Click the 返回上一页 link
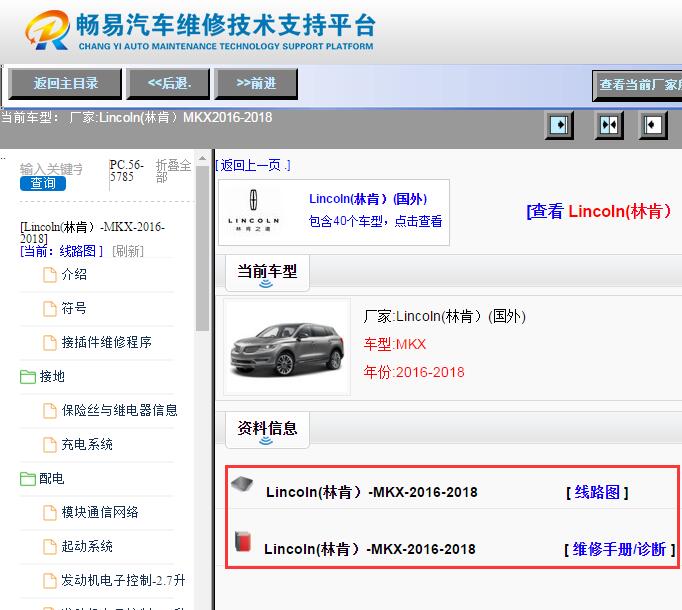Screen dimensions: 682x610 [x=252, y=165]
